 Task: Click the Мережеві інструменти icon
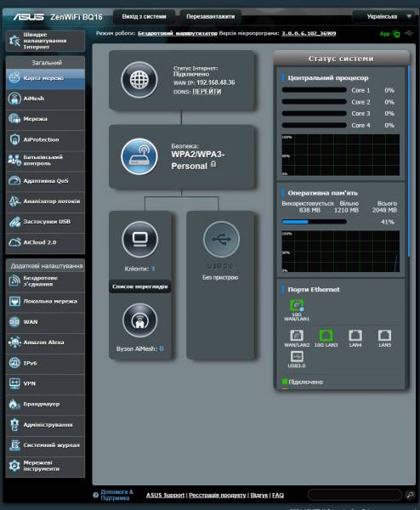click(x=14, y=466)
